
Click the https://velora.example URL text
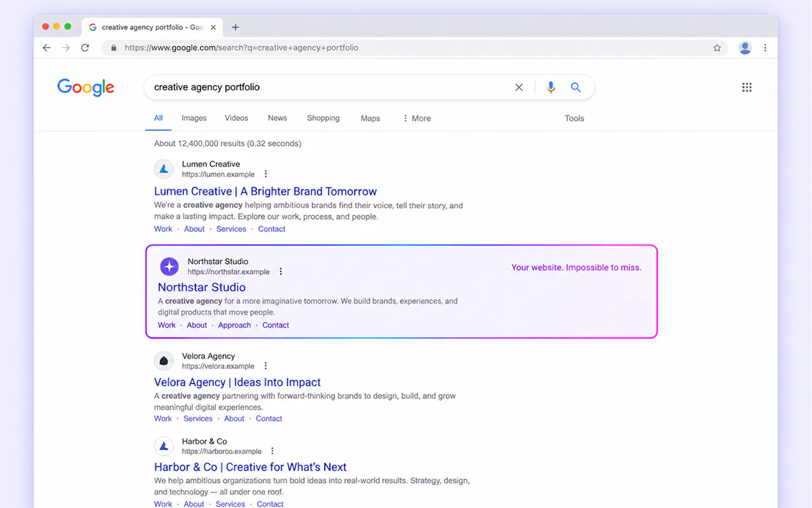pyautogui.click(x=218, y=366)
